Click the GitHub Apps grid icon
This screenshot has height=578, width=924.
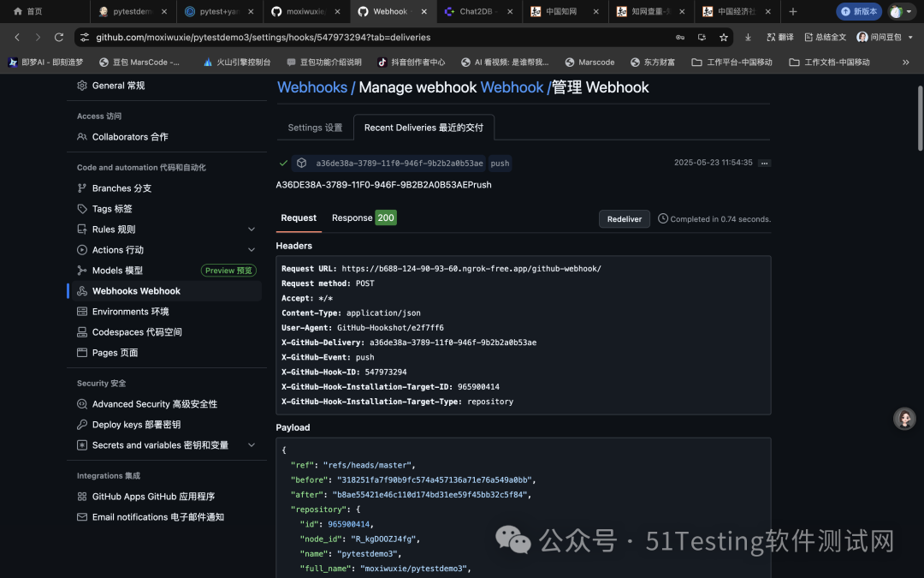coord(82,497)
